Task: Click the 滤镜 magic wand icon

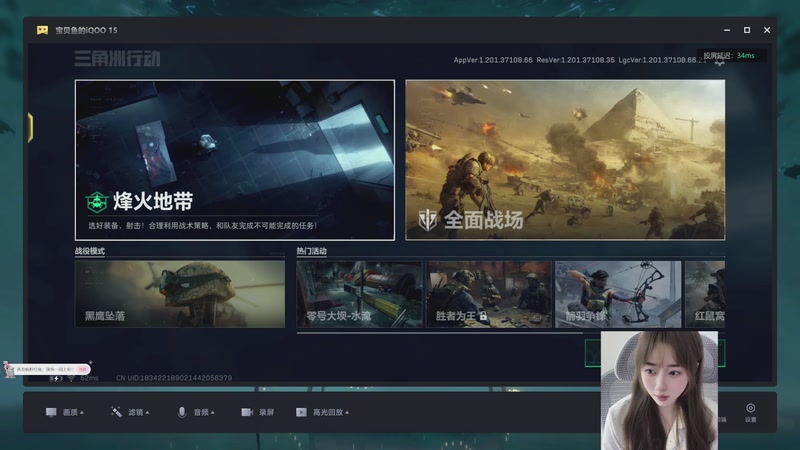Action: [116, 412]
